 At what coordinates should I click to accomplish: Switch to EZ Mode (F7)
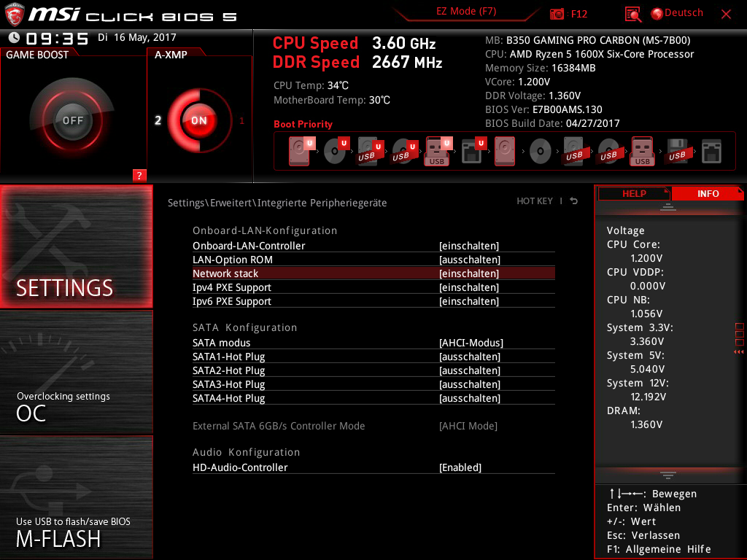point(466,12)
